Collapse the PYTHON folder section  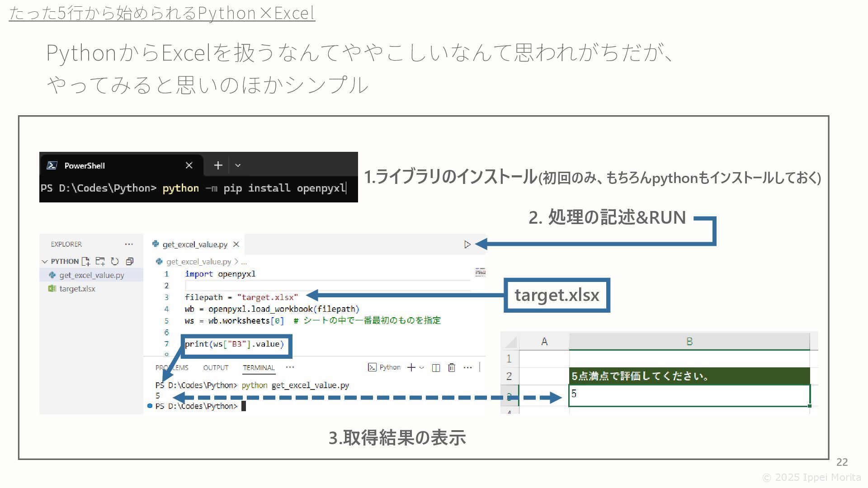pyautogui.click(x=45, y=261)
